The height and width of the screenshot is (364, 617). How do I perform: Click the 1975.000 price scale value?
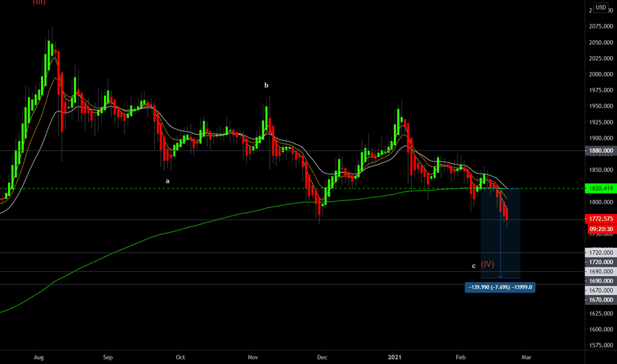click(601, 90)
